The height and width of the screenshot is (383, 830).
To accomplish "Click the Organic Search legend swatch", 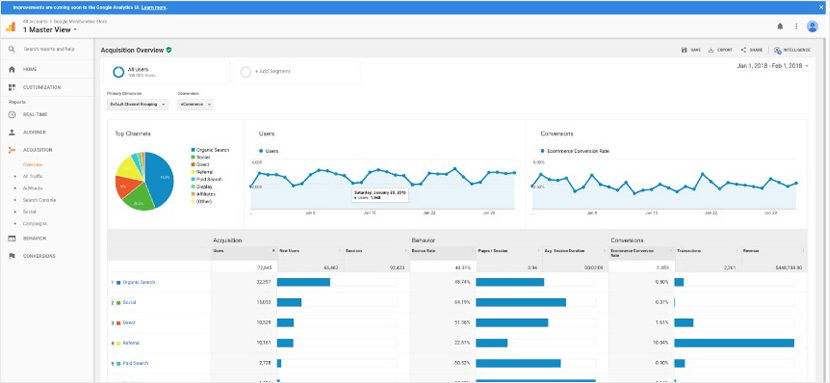I will 193,150.
